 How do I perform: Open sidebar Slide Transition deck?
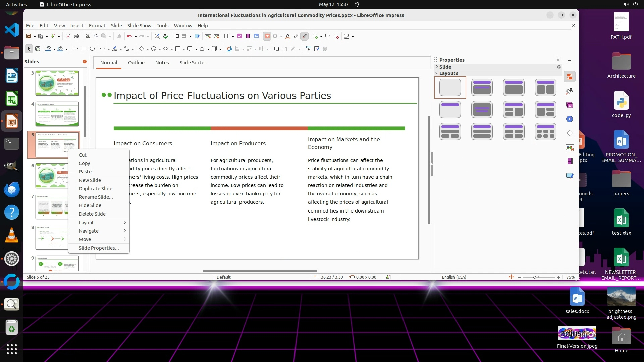pyautogui.click(x=570, y=147)
